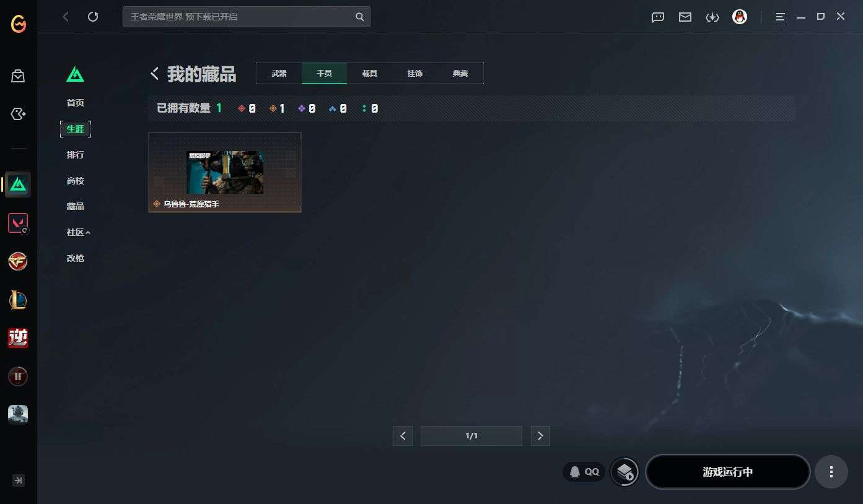Click the red quality diamond icon
Image resolution: width=863 pixels, height=504 pixels.
[x=242, y=108]
